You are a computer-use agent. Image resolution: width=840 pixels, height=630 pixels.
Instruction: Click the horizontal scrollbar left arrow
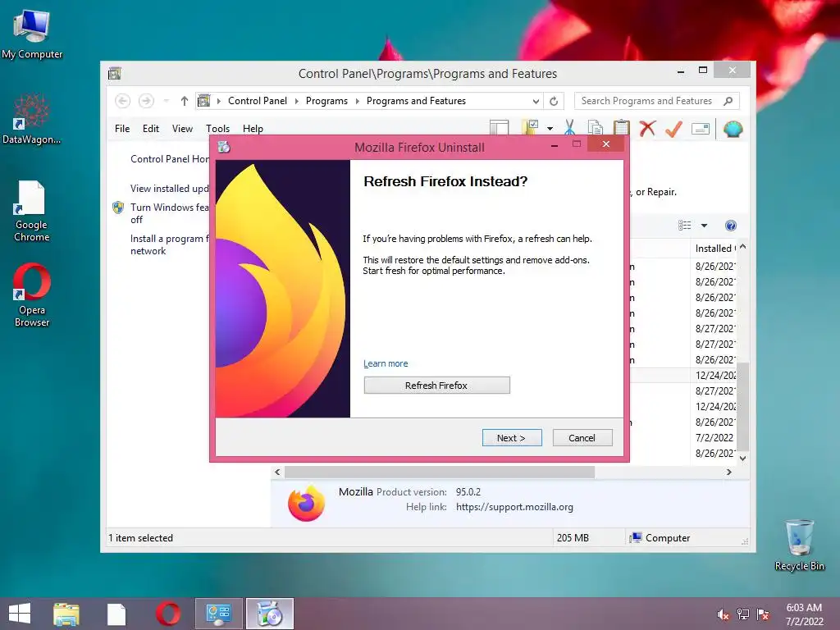tap(277, 472)
